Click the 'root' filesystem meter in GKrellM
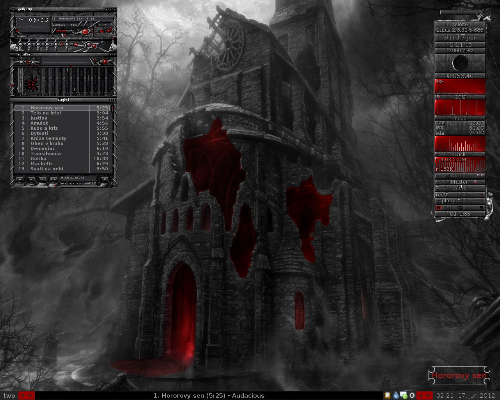The height and width of the screenshot is (400, 500). click(460, 195)
